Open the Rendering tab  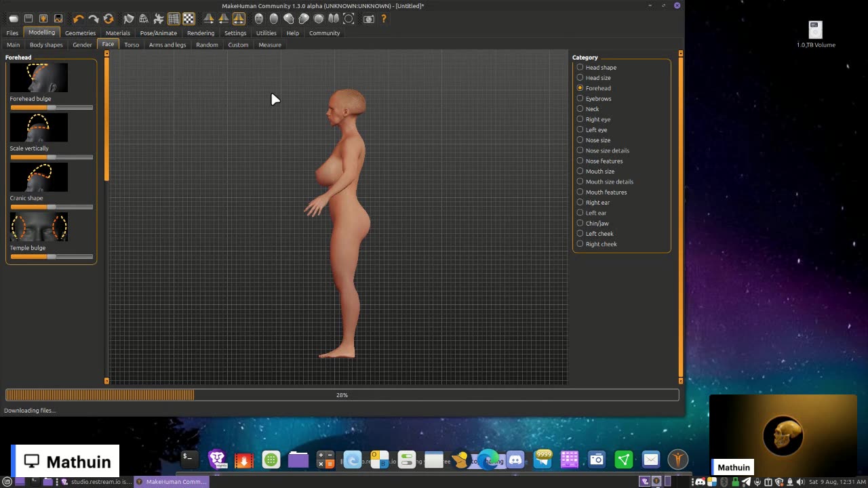point(201,33)
